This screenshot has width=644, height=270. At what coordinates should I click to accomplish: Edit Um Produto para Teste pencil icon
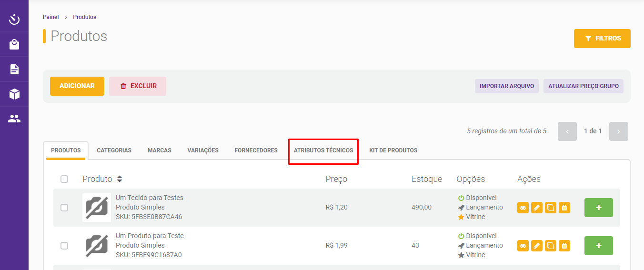point(537,246)
